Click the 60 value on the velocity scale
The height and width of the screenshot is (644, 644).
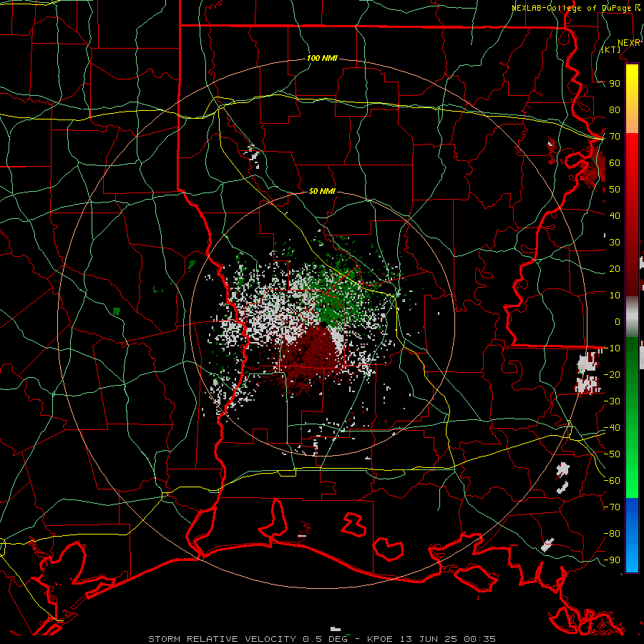[x=615, y=162]
